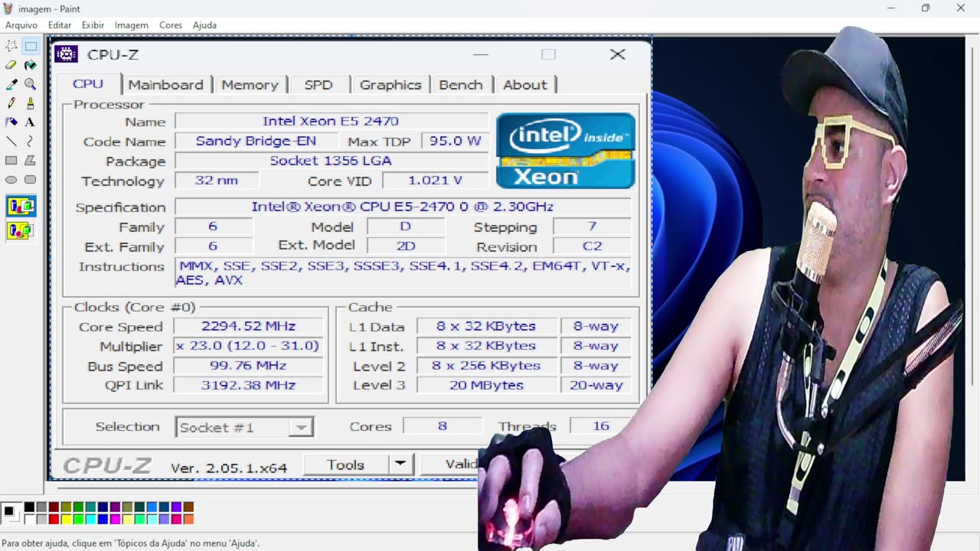Click the Code Name field Sandy Bridge-EN
Image resolution: width=980 pixels, height=551 pixels.
point(255,141)
